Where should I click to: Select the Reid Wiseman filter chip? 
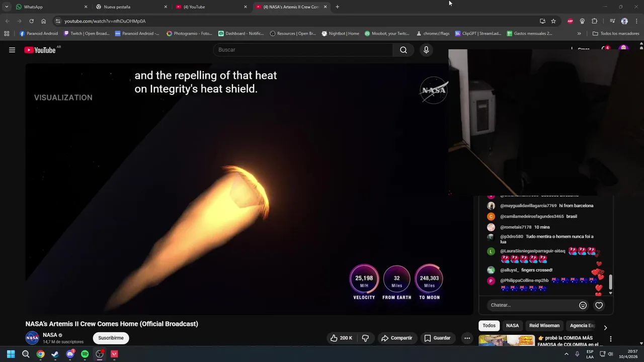coord(544,325)
